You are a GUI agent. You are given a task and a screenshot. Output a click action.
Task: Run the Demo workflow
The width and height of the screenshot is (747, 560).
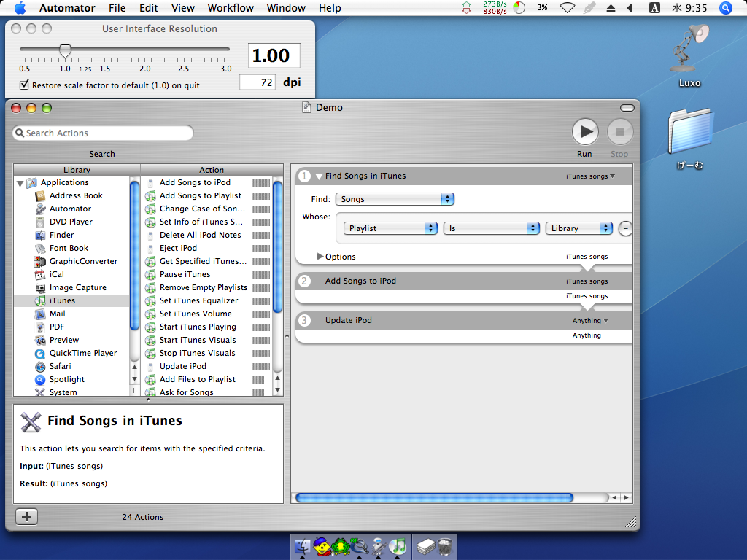pyautogui.click(x=585, y=131)
